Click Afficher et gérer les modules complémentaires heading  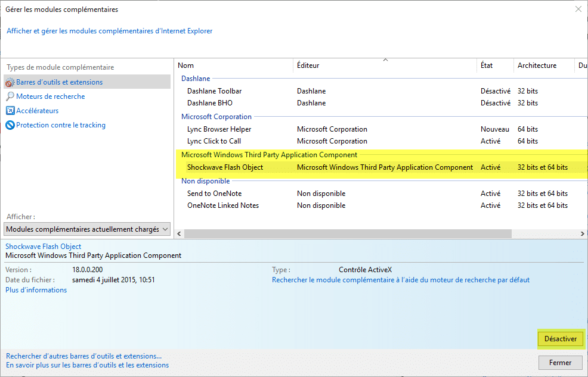(110, 31)
